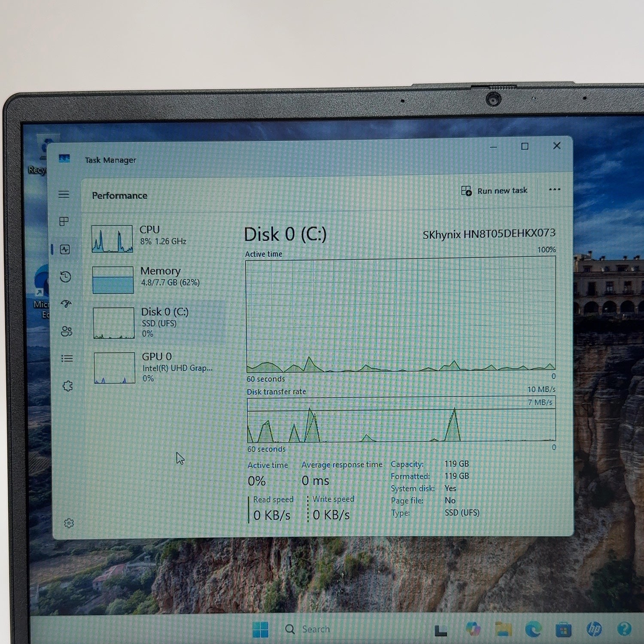Minimize the Task Manager window
The height and width of the screenshot is (644, 644).
click(x=493, y=147)
